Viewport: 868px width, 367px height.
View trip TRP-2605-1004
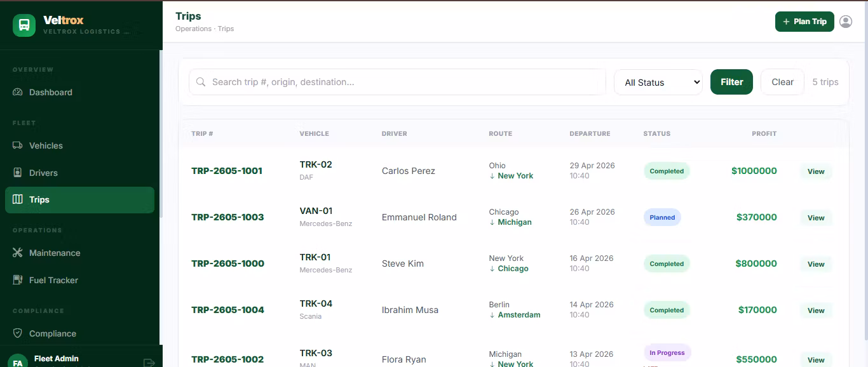point(816,310)
